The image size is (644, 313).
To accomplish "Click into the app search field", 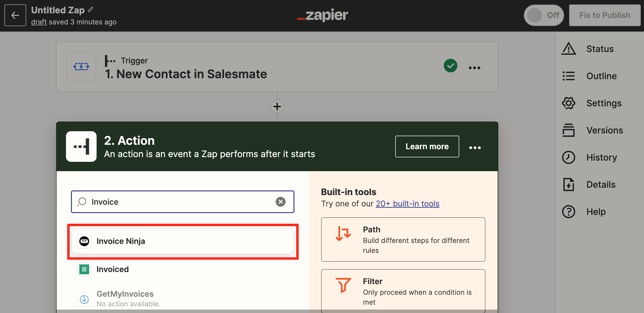I will tap(183, 202).
